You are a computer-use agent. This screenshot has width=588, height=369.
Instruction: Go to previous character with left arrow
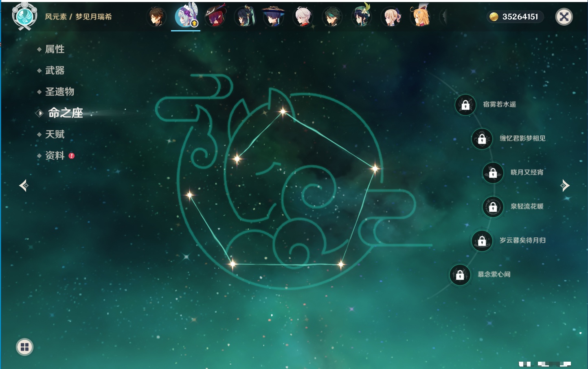tap(24, 186)
